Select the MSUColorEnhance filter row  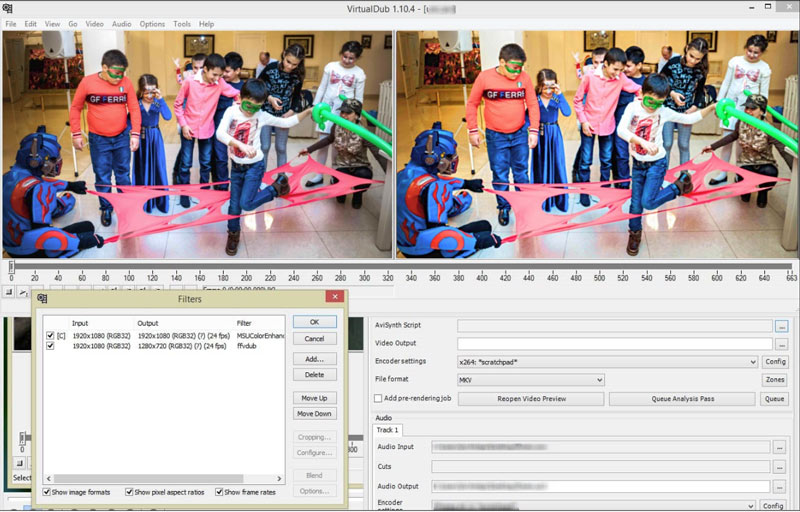(x=164, y=336)
